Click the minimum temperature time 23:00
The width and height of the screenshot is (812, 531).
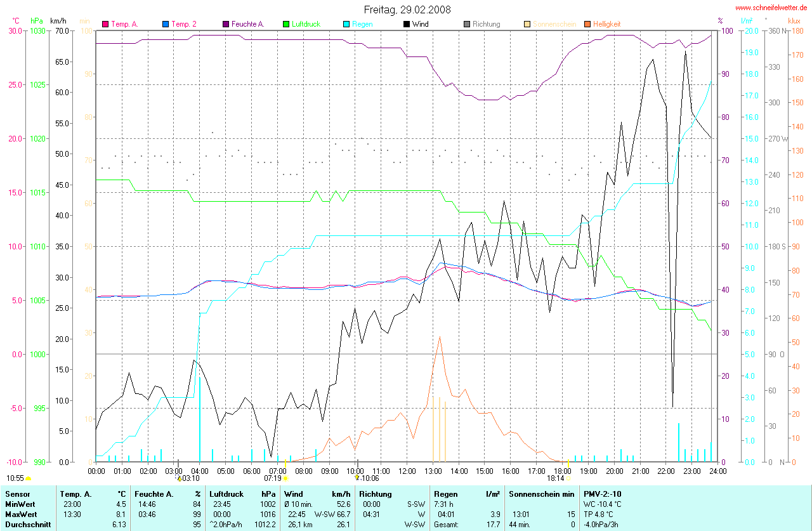[x=72, y=504]
